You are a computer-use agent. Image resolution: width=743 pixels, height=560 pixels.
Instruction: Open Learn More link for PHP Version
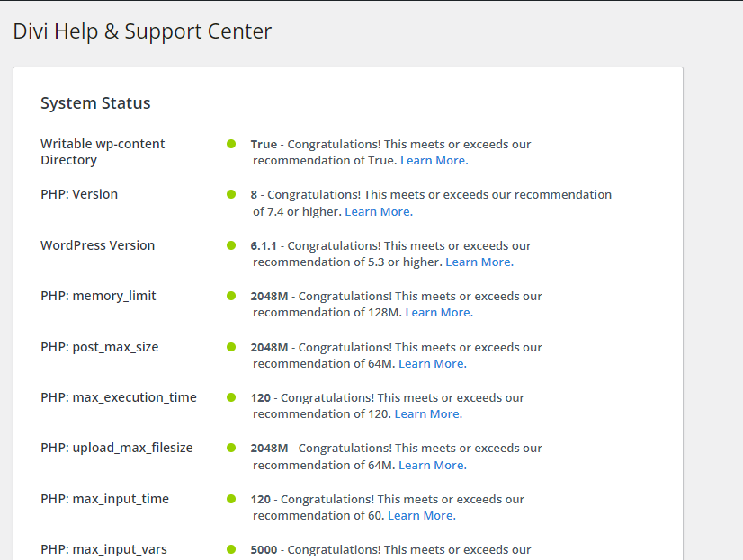click(379, 211)
